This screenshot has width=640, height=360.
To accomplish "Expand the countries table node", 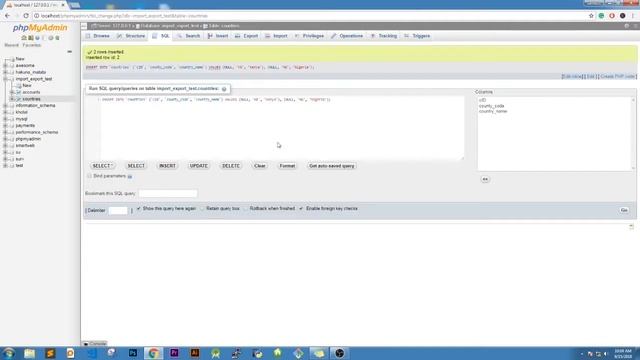I will click(12, 99).
